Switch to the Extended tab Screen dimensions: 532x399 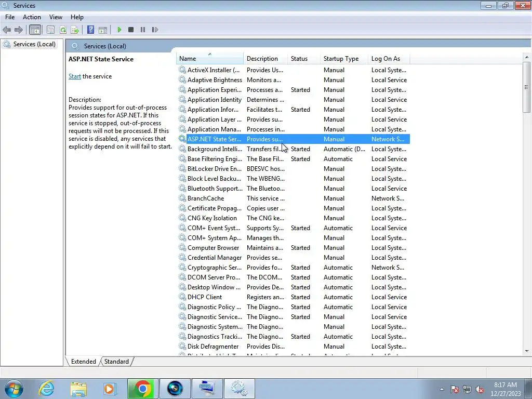tap(84, 362)
